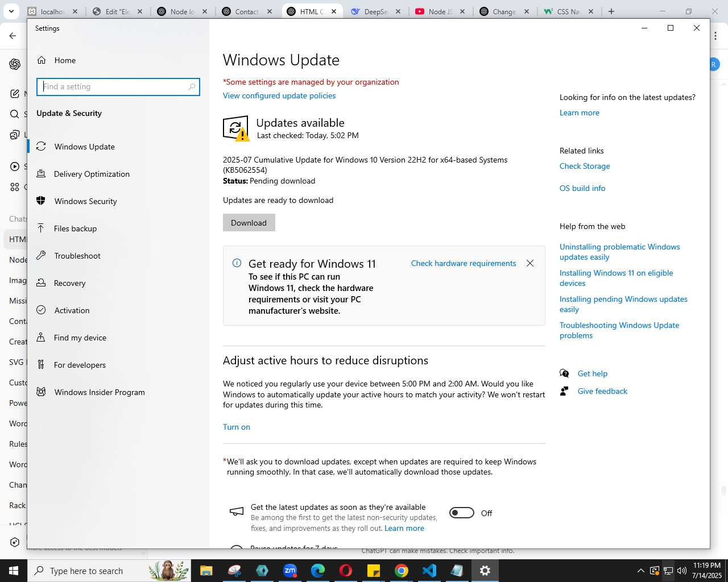Click the Get help chat icon
The height and width of the screenshot is (582, 728).
click(x=564, y=373)
